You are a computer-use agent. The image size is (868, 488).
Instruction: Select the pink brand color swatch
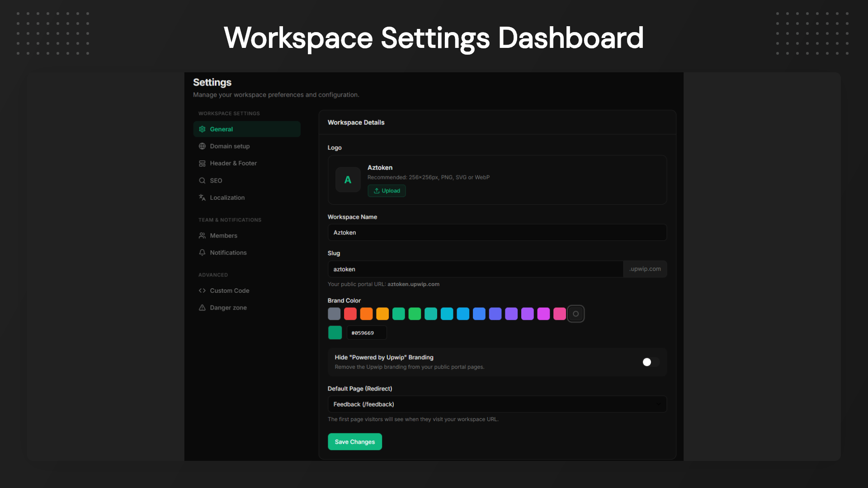coord(560,314)
